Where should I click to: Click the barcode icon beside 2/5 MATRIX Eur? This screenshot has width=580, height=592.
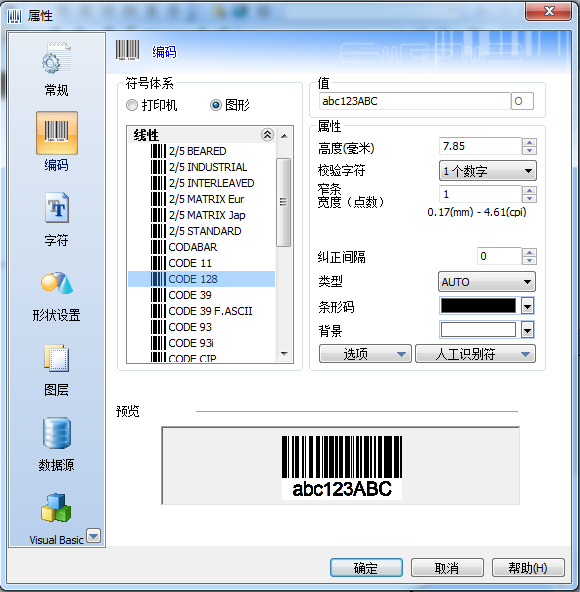(x=158, y=199)
